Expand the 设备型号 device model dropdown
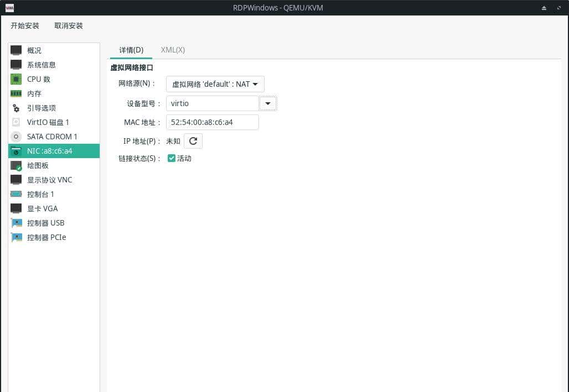This screenshot has width=569, height=392. 268,103
